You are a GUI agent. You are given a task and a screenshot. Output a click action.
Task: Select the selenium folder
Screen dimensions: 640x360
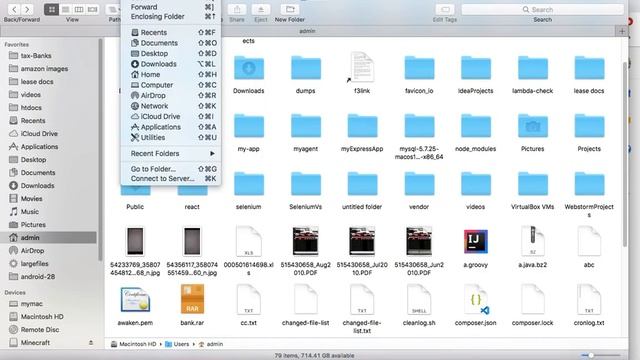(249, 184)
